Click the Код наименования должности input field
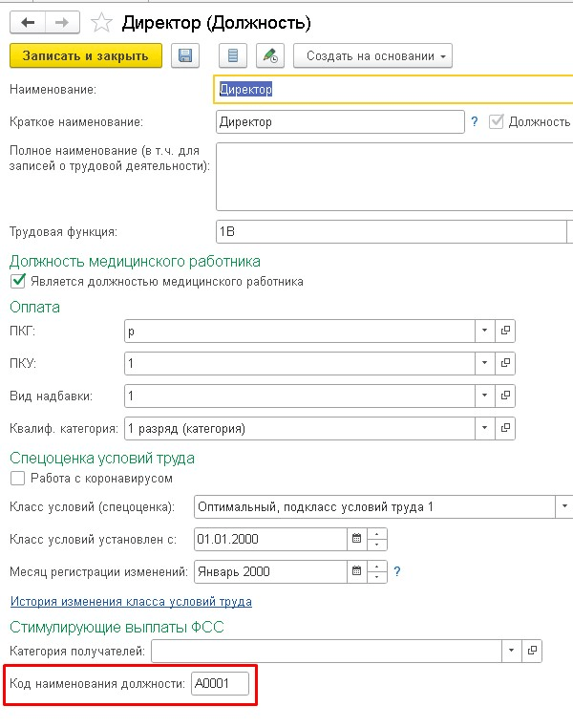 click(x=220, y=683)
